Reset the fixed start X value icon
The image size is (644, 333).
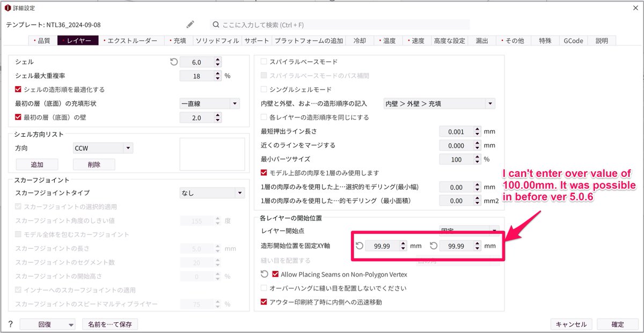(360, 246)
